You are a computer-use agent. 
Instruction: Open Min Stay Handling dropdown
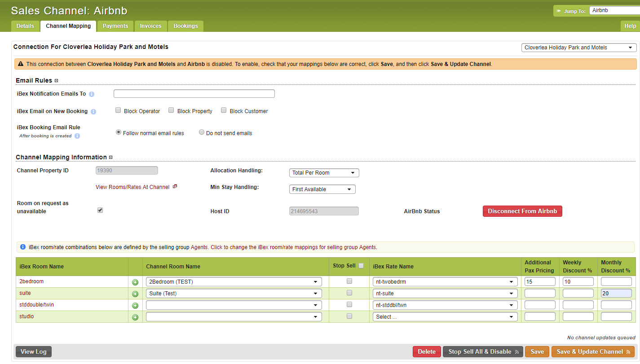tap(322, 189)
